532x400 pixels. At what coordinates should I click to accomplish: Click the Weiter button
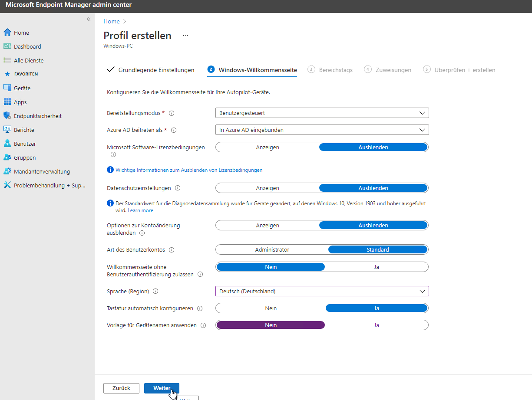pyautogui.click(x=162, y=388)
